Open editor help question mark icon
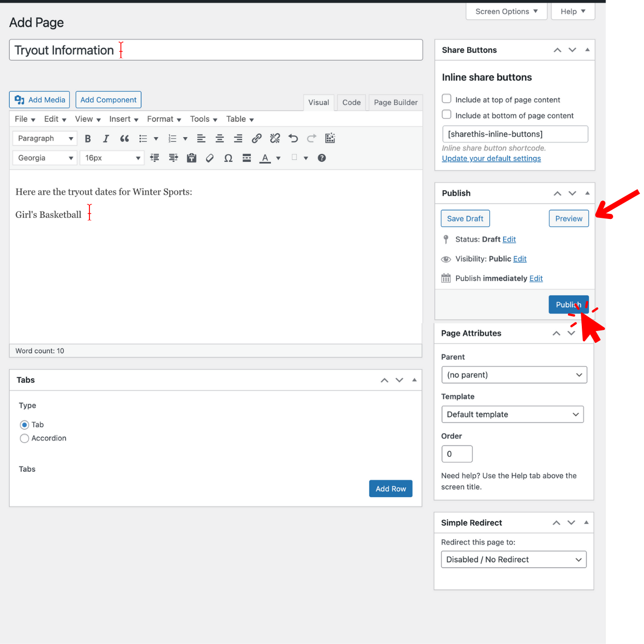This screenshot has width=644, height=644. tap(322, 158)
